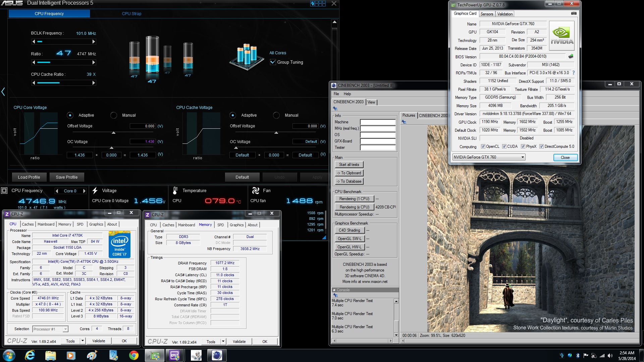Screen dimensions: 644x362
Task: Click the Fan monitor icon
Action: (256, 190)
